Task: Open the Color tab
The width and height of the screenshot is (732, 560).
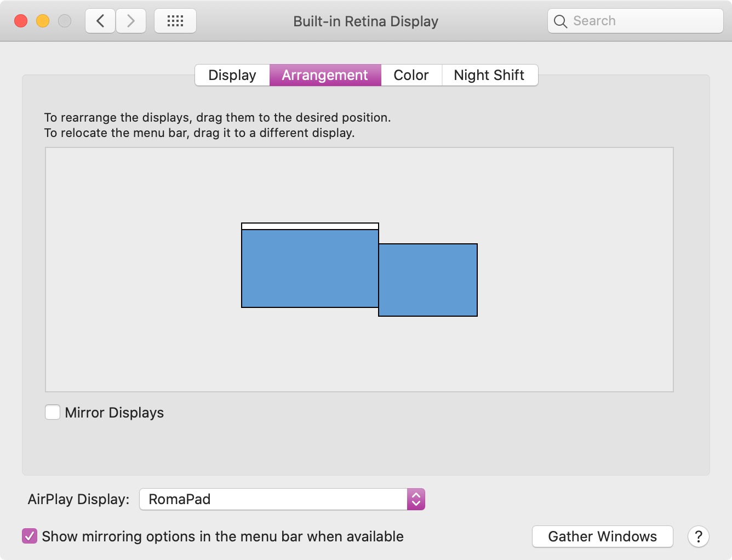Action: coord(411,75)
